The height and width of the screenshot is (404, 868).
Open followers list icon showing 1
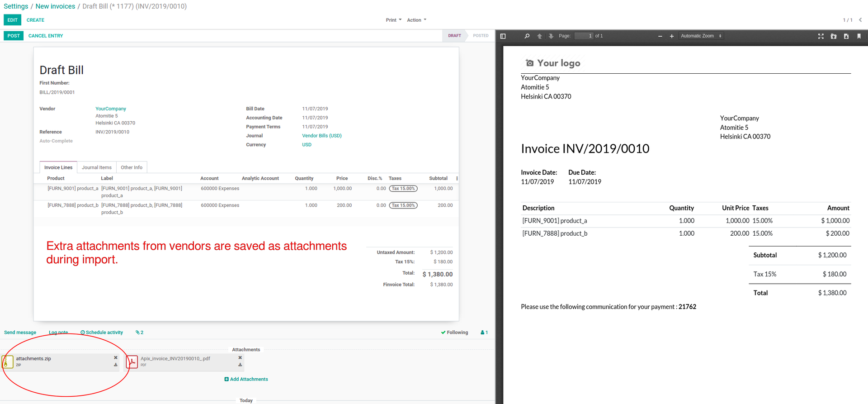click(484, 333)
